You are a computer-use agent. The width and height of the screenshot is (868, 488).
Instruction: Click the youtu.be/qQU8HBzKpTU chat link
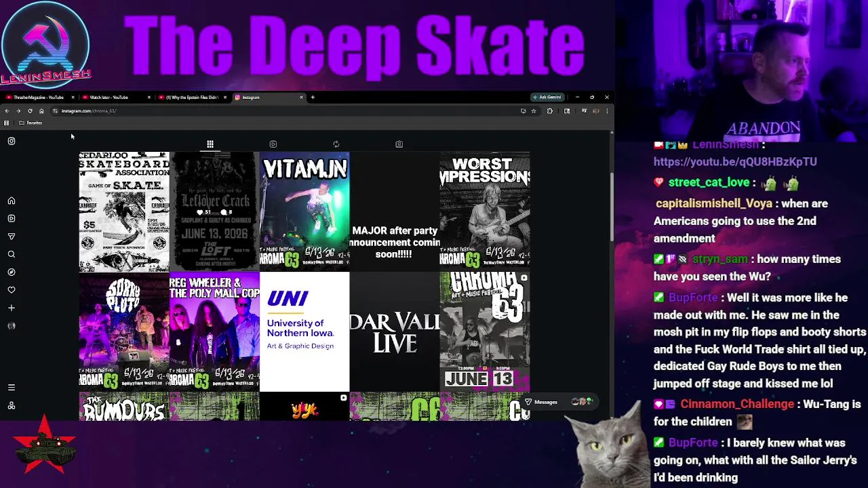coord(735,162)
